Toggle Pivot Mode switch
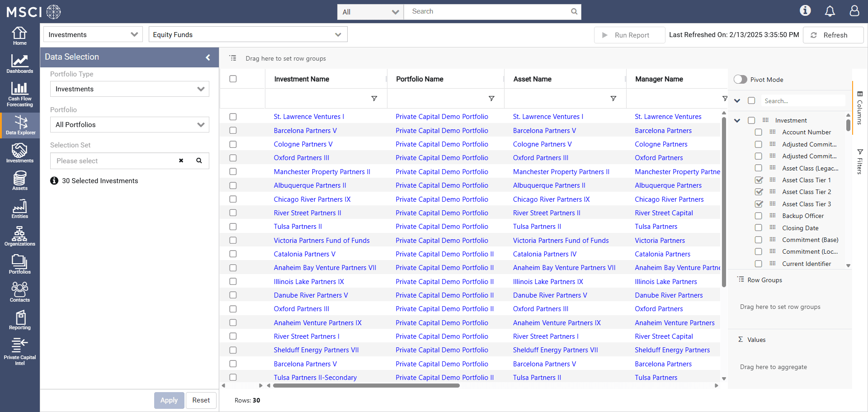 (740, 80)
